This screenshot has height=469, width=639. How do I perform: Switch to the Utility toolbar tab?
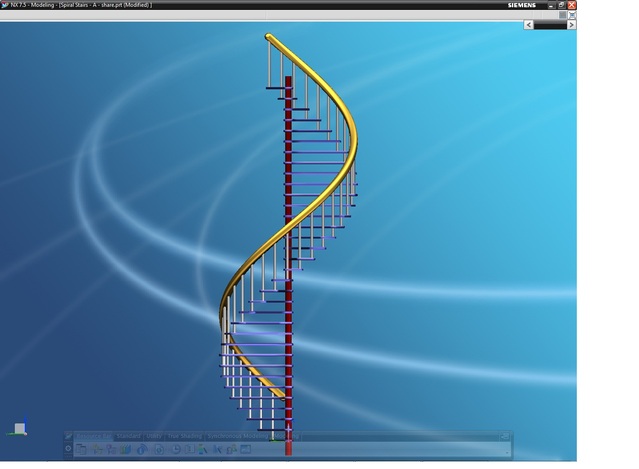[x=154, y=436]
